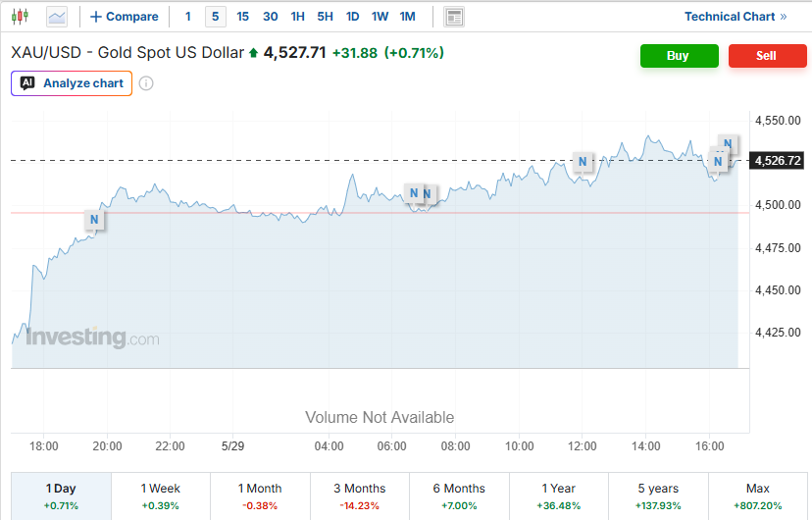The width and height of the screenshot is (812, 520).
Task: Select the 5 years range tab
Action: point(658,496)
